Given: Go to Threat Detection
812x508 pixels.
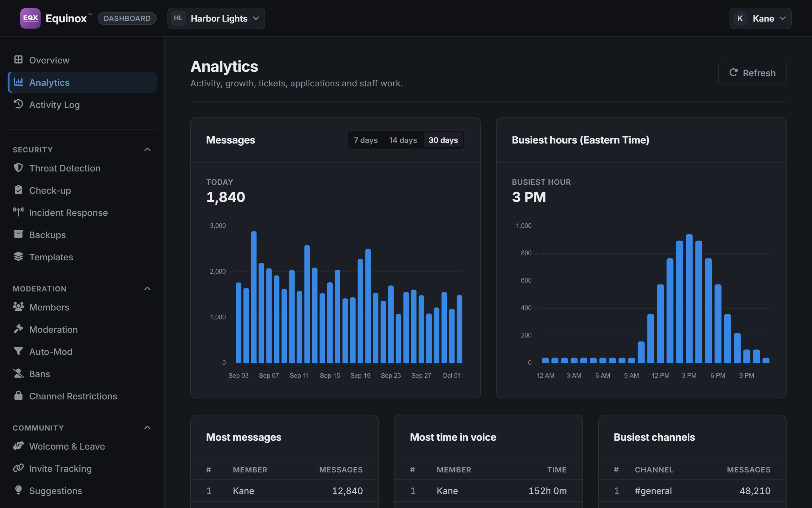Looking at the screenshot, I should coord(82,168).
